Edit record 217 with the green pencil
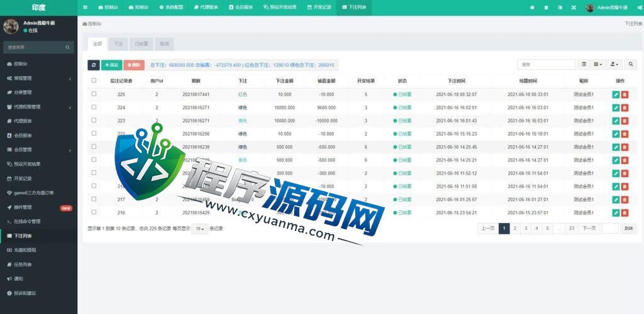The width and height of the screenshot is (644, 314). (x=616, y=199)
